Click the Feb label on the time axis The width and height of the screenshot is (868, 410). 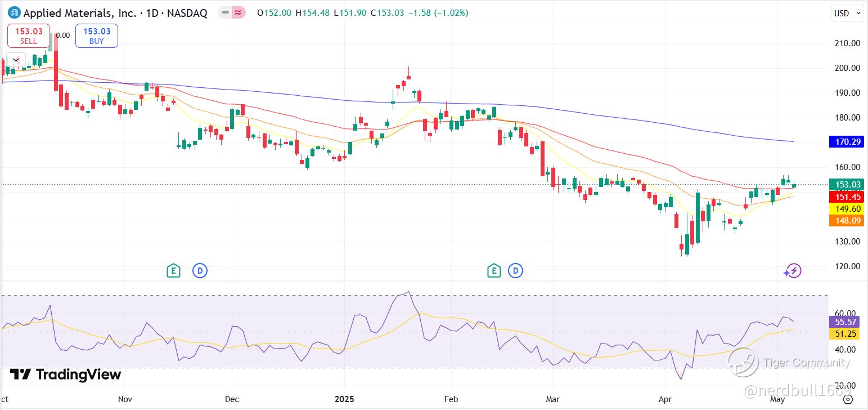451,399
